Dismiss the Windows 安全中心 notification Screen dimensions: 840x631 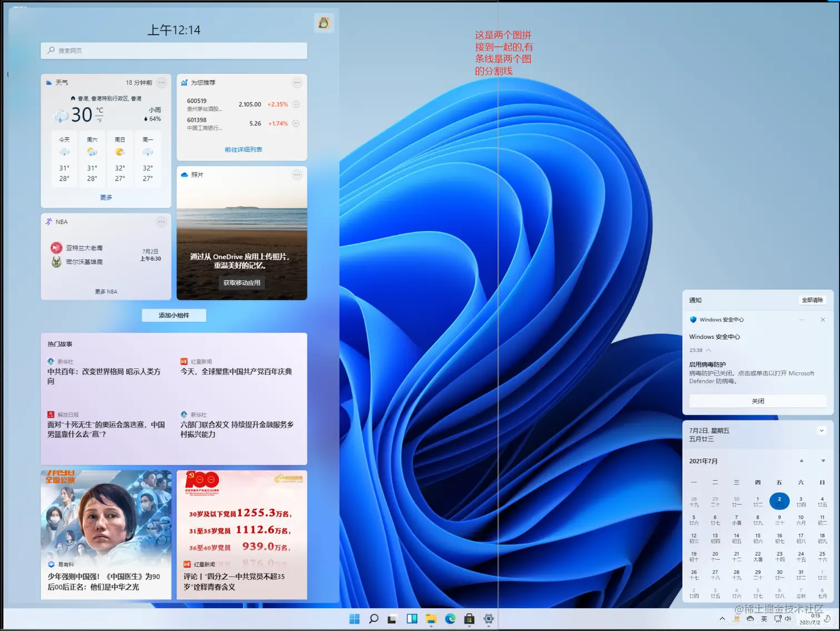[x=823, y=320]
